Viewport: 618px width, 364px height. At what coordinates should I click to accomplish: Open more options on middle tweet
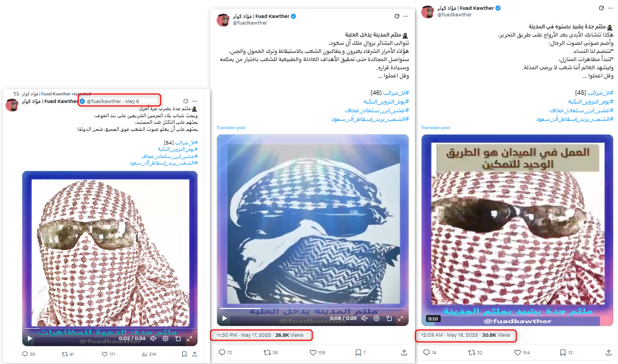[406, 16]
